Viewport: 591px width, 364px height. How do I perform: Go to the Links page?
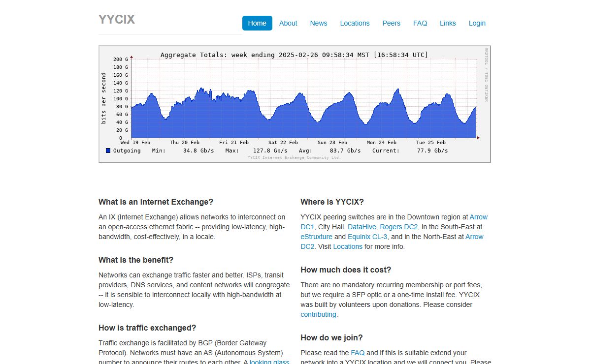448,23
